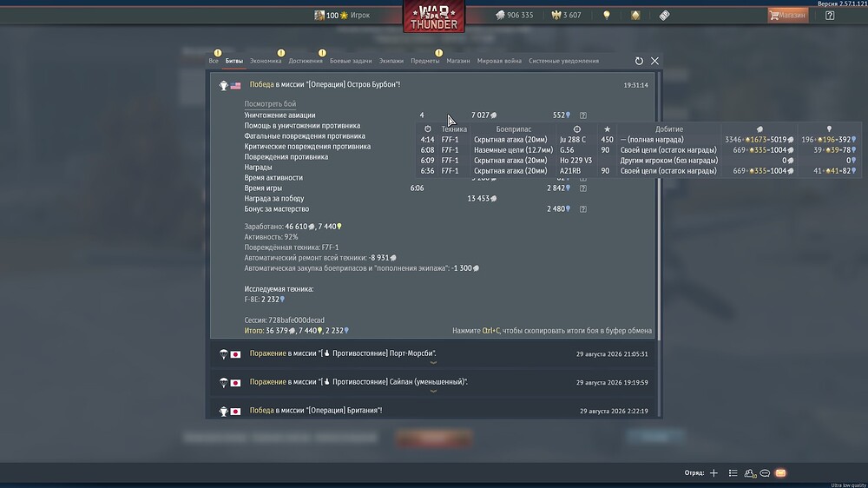This screenshot has height=488, width=868.
Task: Open Системные уведомления tab
Action: [x=563, y=61]
